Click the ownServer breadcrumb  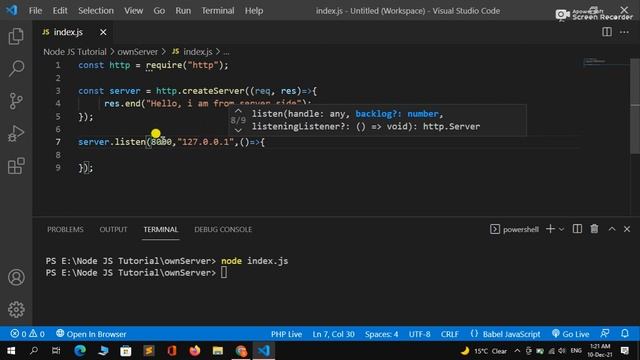[x=138, y=52]
